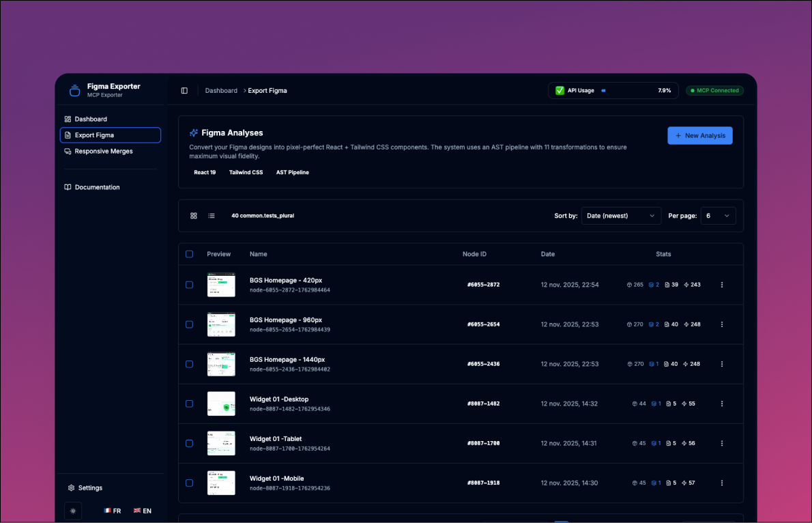
Task: Check the Widget 01 -Mobile row
Action: [190, 483]
